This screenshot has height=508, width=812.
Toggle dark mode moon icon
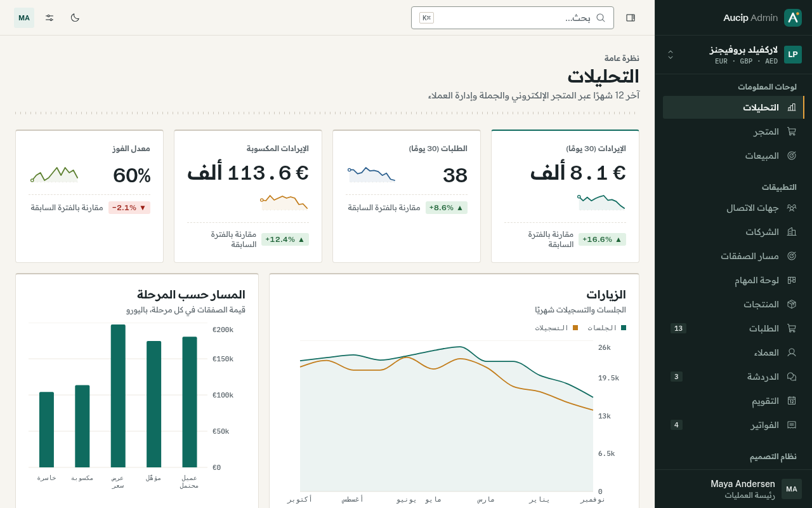(75, 18)
